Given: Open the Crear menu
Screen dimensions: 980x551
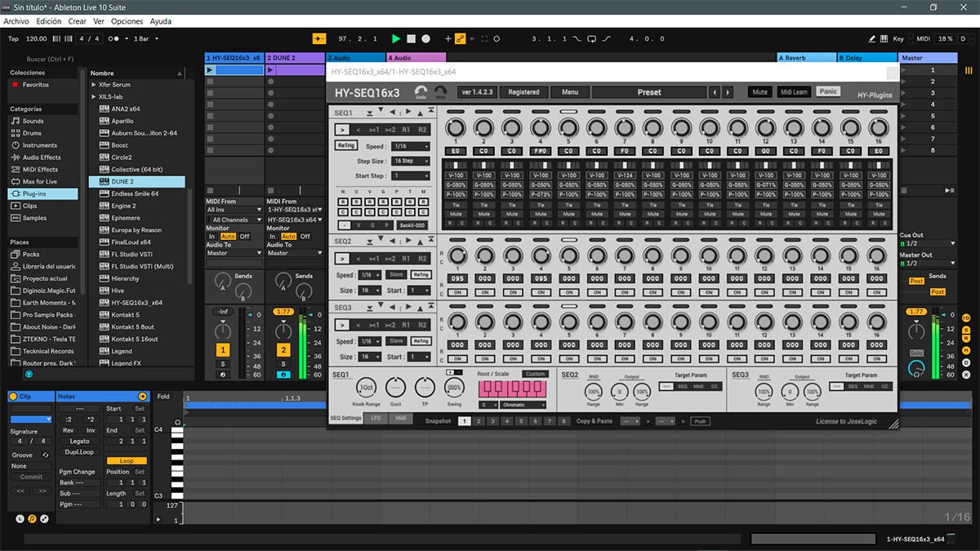Looking at the screenshot, I should pos(77,21).
